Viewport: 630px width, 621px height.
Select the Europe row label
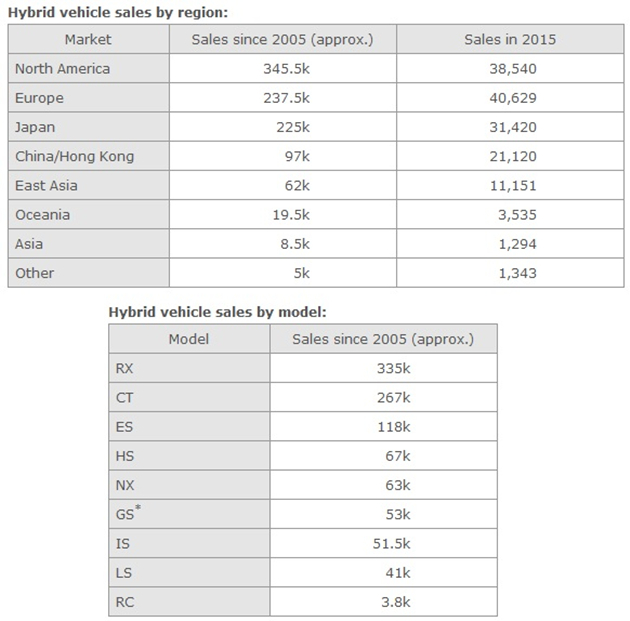(39, 98)
